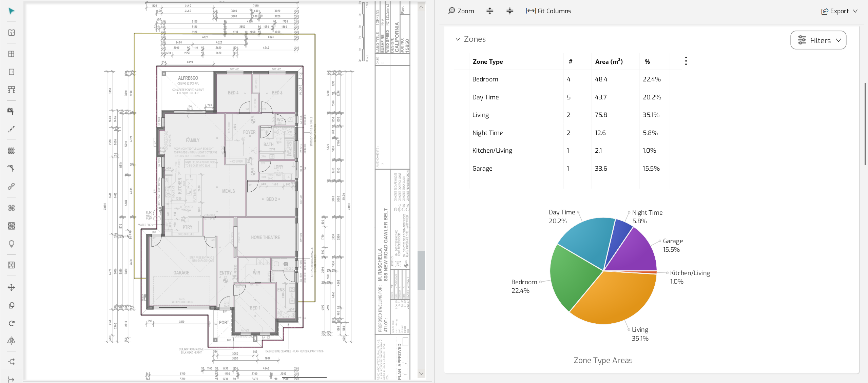The image size is (868, 383).
Task: Sort by Zone Type column header
Action: click(x=487, y=62)
